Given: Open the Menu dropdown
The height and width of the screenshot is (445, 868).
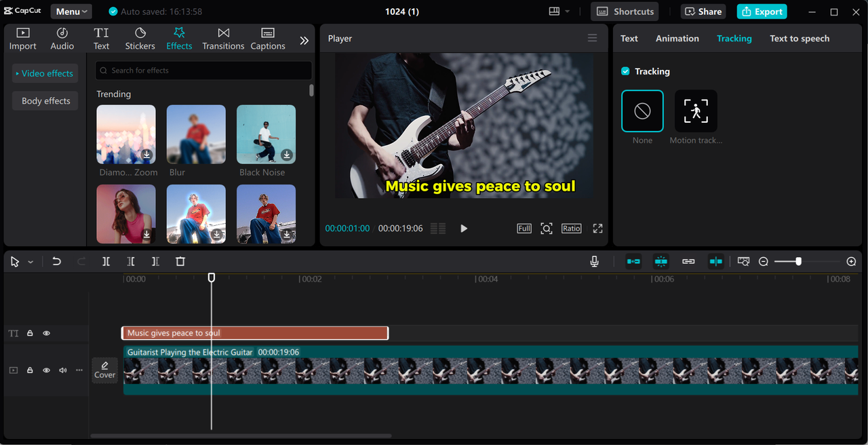Looking at the screenshot, I should click(71, 12).
